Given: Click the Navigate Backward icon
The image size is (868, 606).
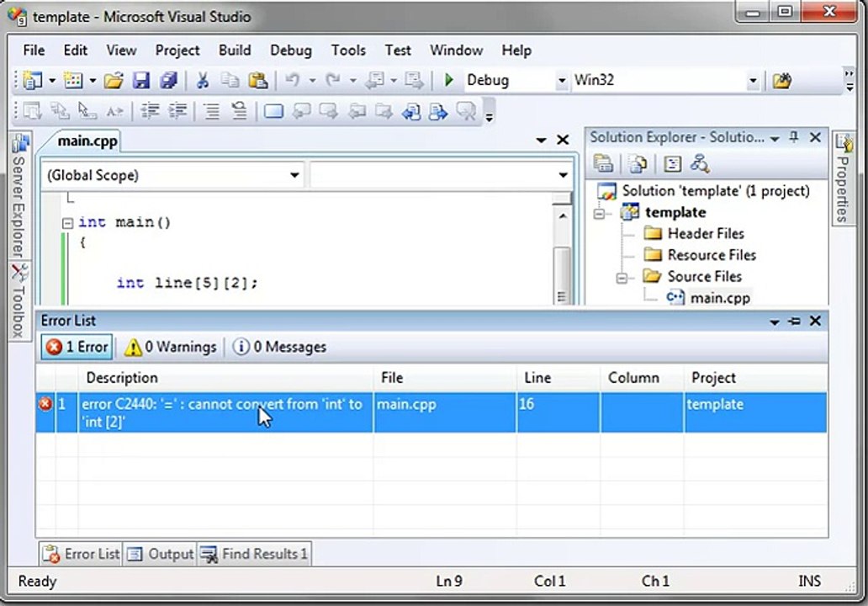Looking at the screenshot, I should pyautogui.click(x=375, y=81).
